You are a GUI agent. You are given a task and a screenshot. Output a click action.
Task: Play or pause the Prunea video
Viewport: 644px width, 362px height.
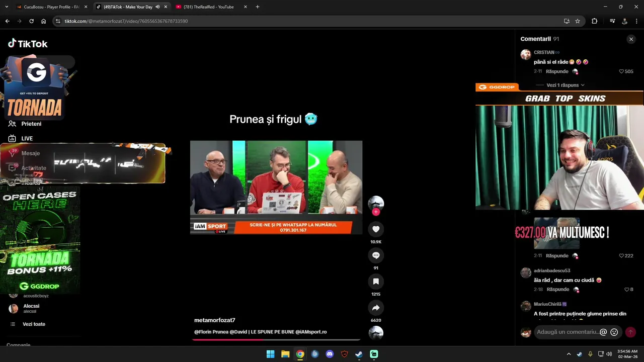pyautogui.click(x=276, y=188)
